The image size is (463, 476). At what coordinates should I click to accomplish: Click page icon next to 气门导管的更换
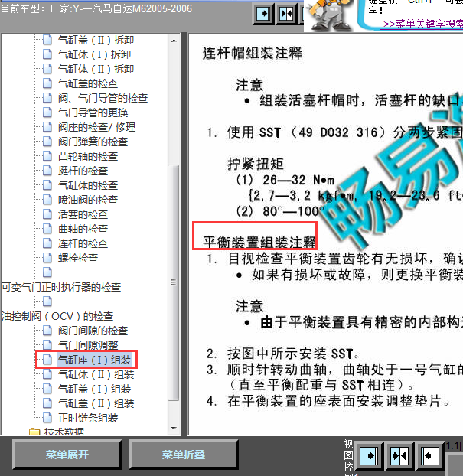pyautogui.click(x=47, y=112)
